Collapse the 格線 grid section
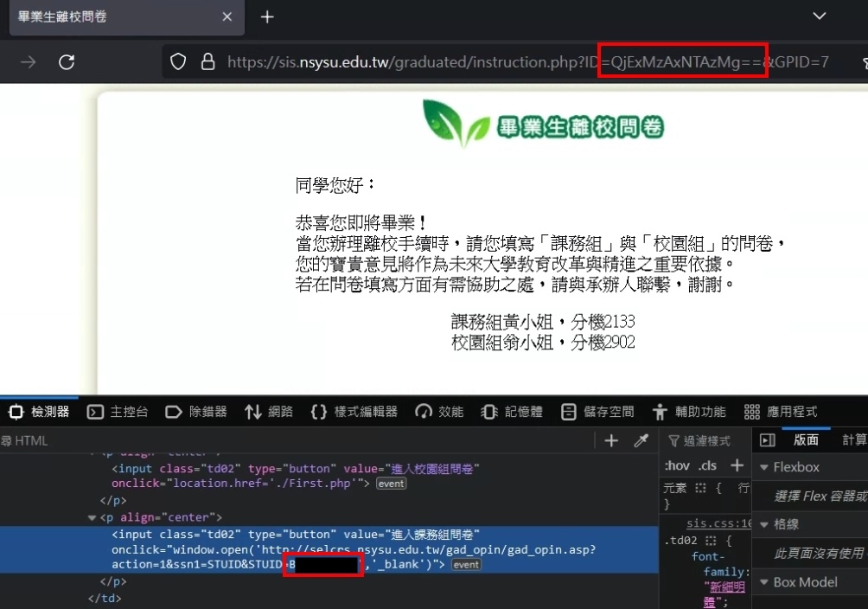868x609 pixels. pyautogui.click(x=764, y=525)
